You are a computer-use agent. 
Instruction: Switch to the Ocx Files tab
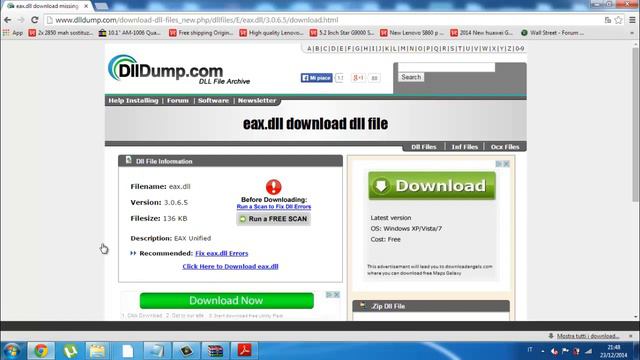(x=505, y=147)
